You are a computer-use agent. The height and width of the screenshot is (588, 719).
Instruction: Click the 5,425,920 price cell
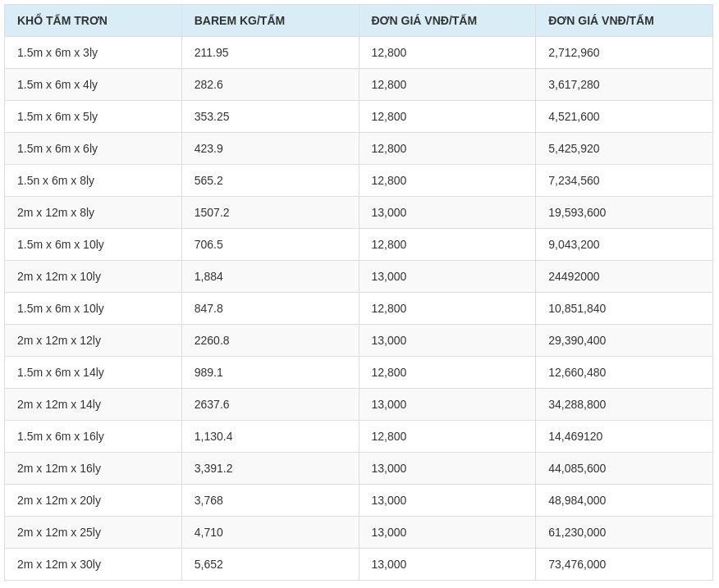pos(574,148)
